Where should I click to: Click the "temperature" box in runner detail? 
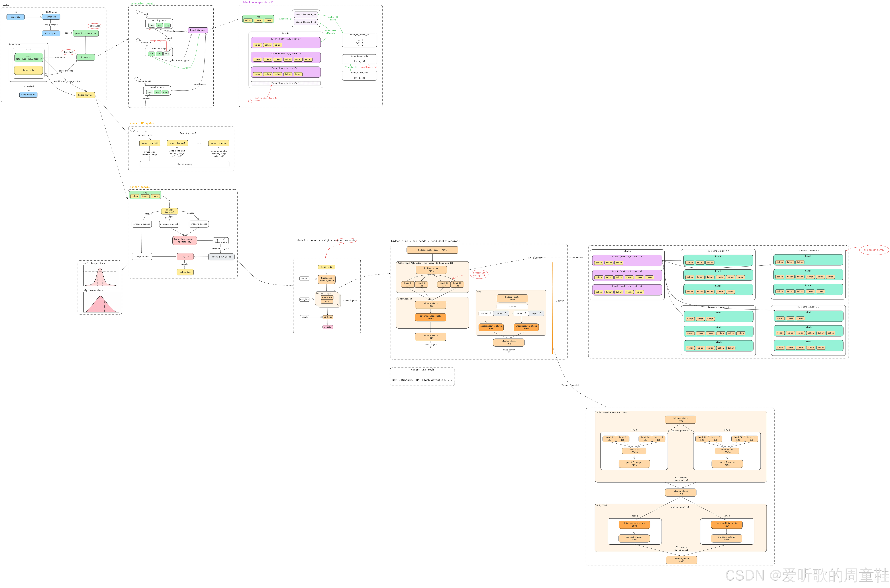point(142,257)
